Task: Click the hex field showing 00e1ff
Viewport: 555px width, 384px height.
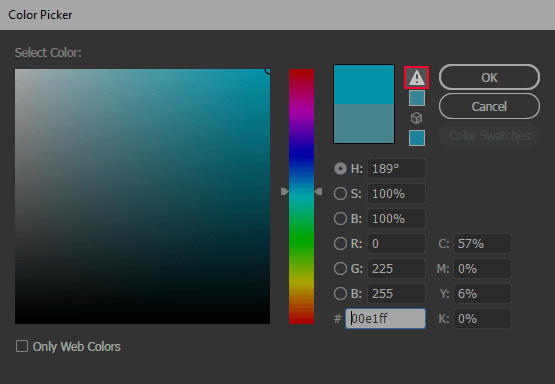Action: pos(385,319)
